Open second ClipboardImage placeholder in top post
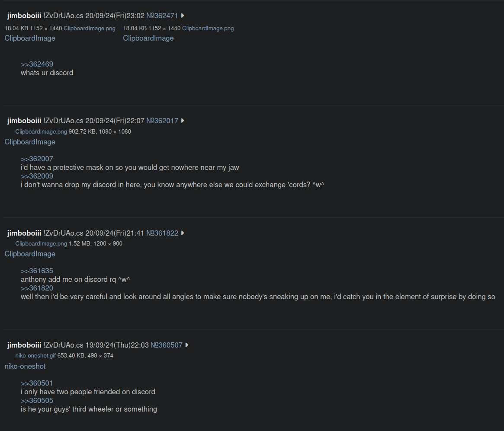The height and width of the screenshot is (431, 504). 148,38
